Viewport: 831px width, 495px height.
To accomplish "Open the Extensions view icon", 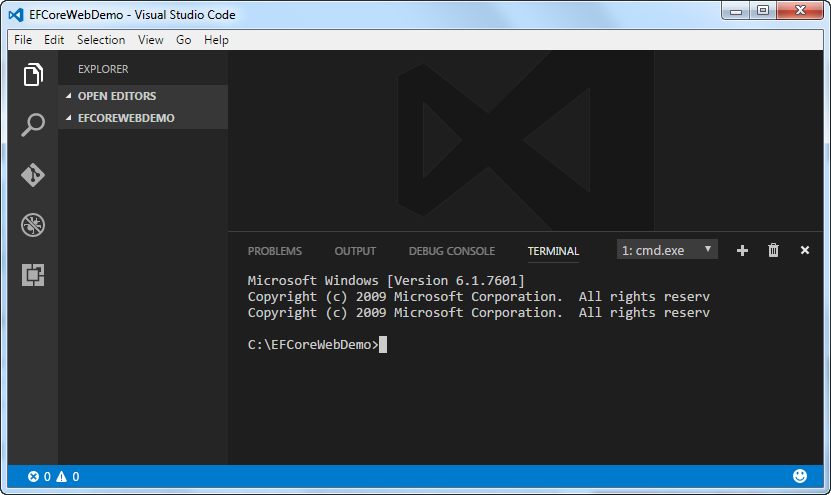I will (33, 275).
